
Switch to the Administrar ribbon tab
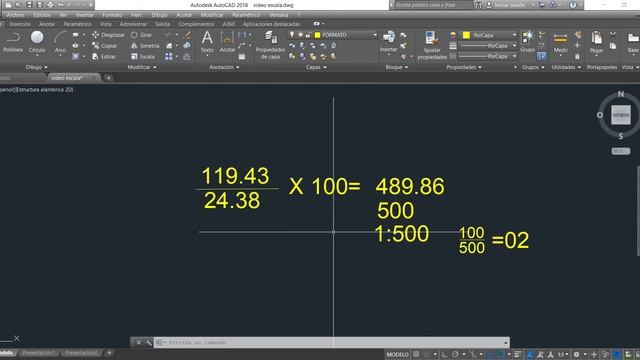133,24
